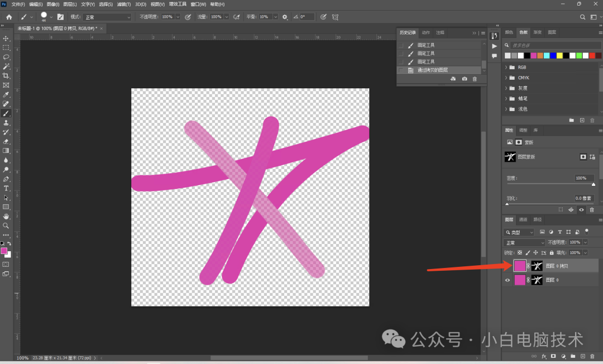Open smoothing options gear icon
Image resolution: width=603 pixels, height=364 pixels.
pyautogui.click(x=285, y=17)
